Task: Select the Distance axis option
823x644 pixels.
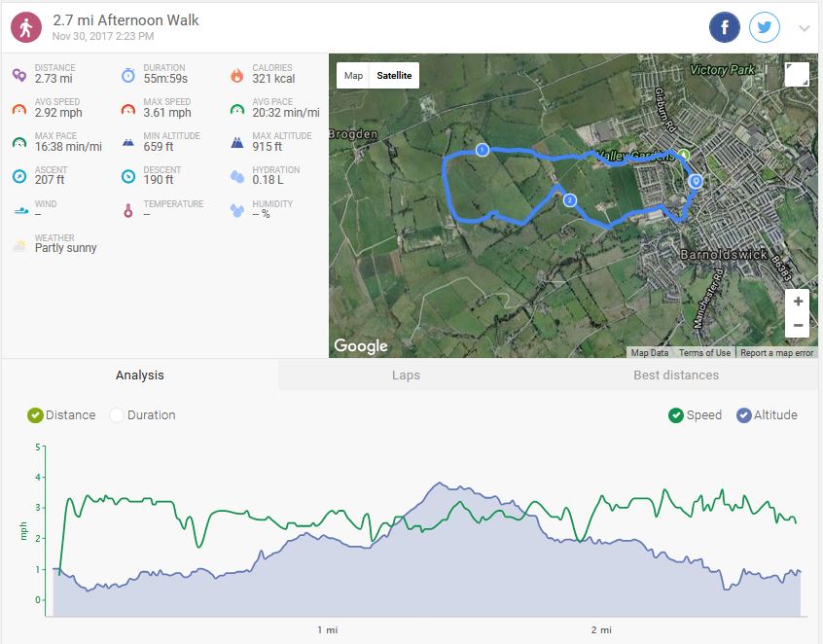Action: click(36, 415)
